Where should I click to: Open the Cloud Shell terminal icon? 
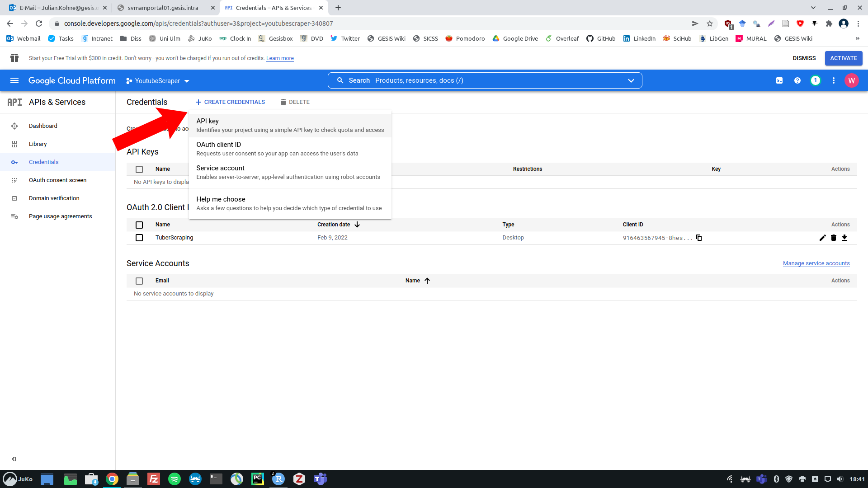pyautogui.click(x=779, y=80)
